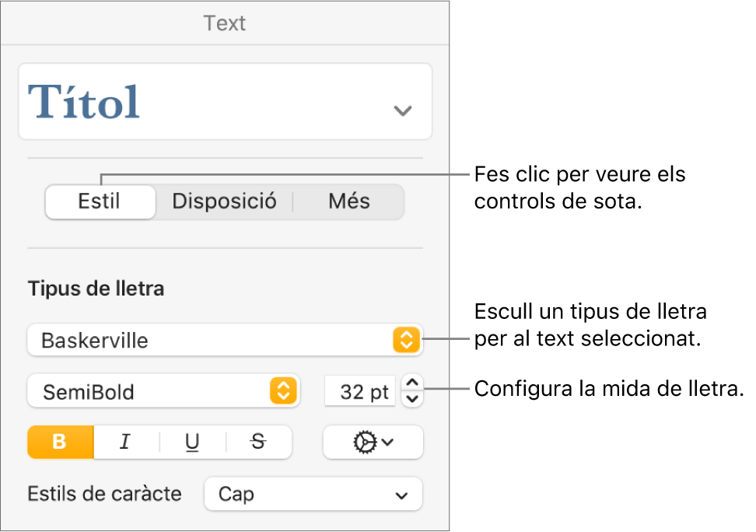The height and width of the screenshot is (532, 756).
Task: Click the Estils de caràcte label
Action: [105, 495]
